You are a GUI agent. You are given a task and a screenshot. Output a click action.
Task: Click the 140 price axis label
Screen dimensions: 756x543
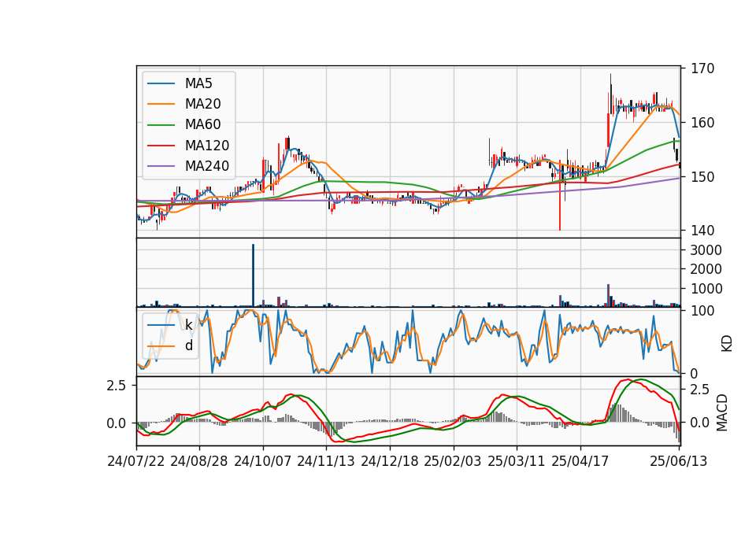pyautogui.click(x=702, y=231)
